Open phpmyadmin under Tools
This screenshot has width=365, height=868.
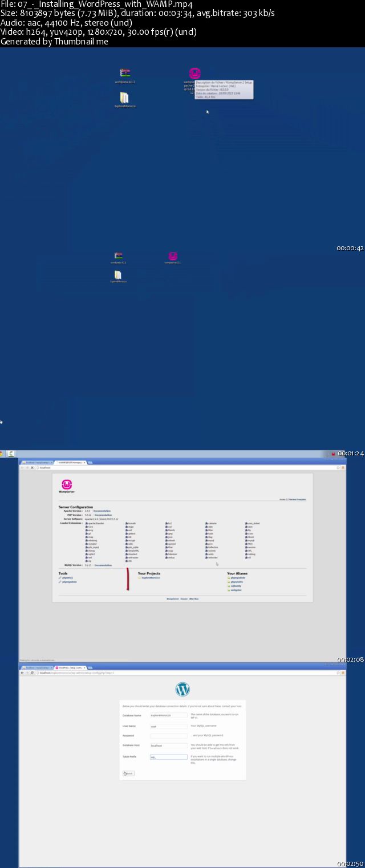pos(70,582)
